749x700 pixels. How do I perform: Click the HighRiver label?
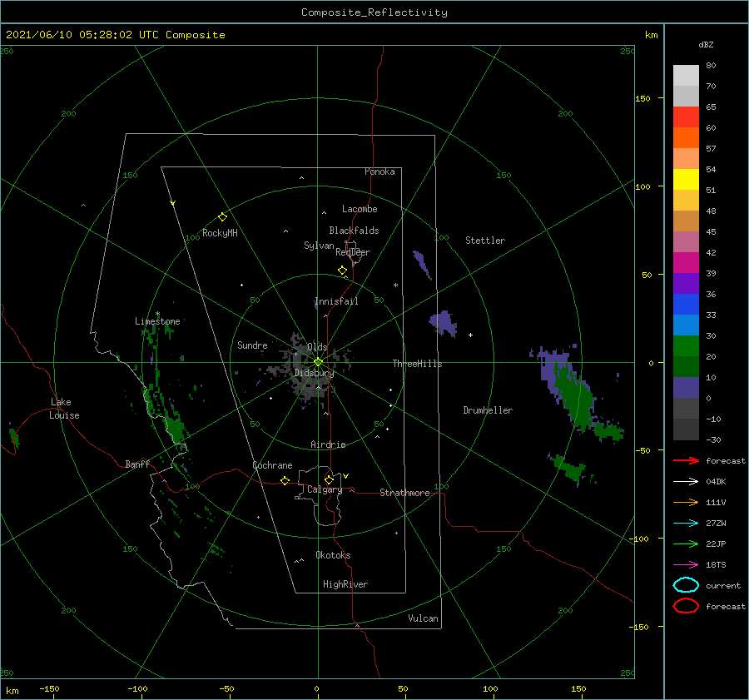pyautogui.click(x=345, y=584)
